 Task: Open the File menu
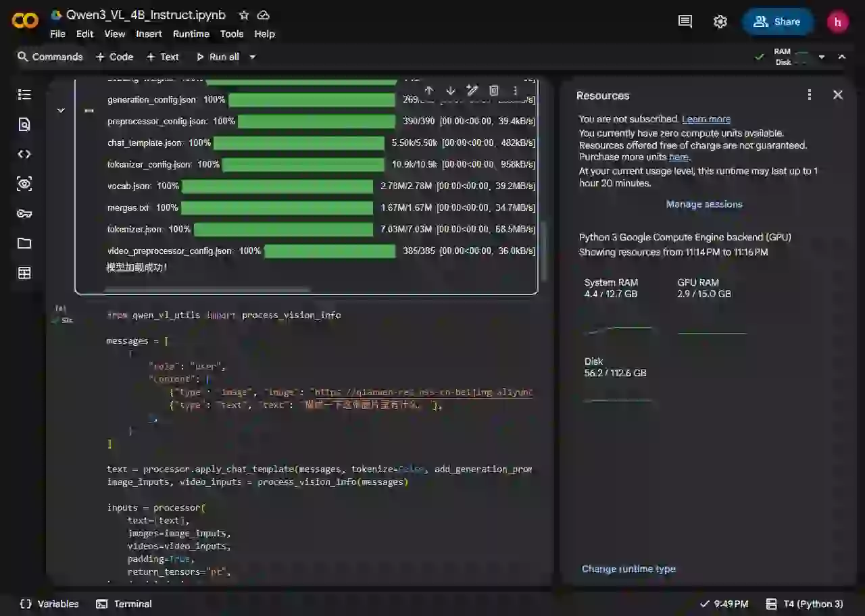[x=57, y=34]
